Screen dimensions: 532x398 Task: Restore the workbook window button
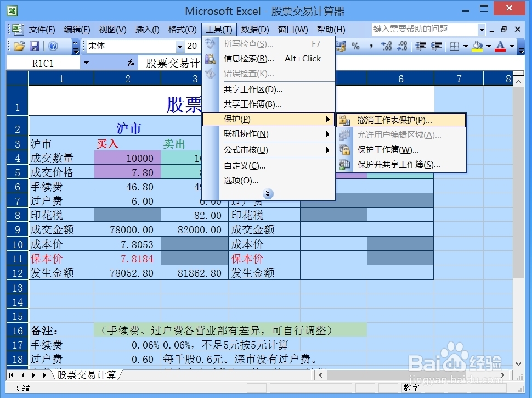click(x=504, y=30)
